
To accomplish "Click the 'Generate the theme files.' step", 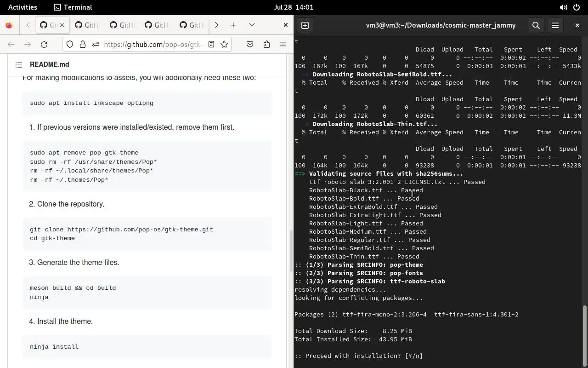I will coord(78,262).
